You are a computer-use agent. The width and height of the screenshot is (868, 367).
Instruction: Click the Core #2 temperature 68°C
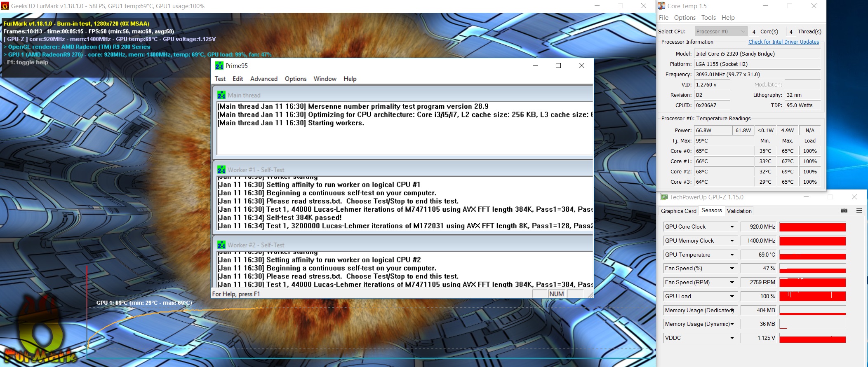tap(724, 171)
